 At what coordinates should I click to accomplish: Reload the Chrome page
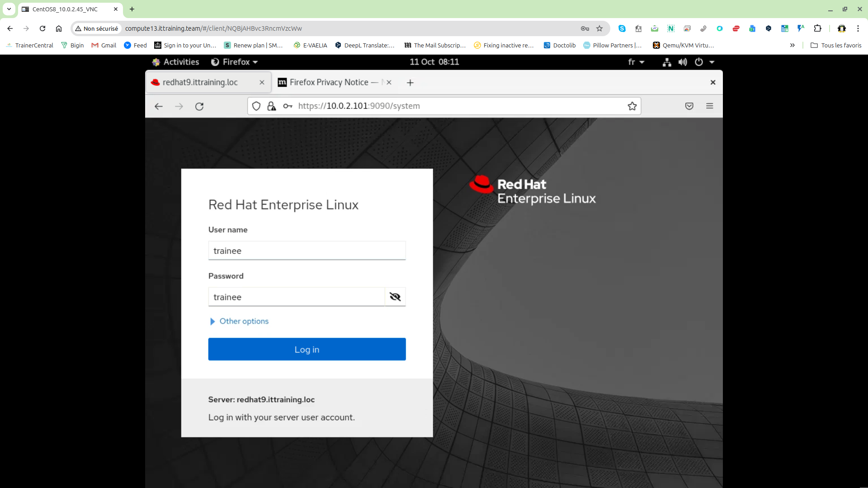[x=42, y=28]
